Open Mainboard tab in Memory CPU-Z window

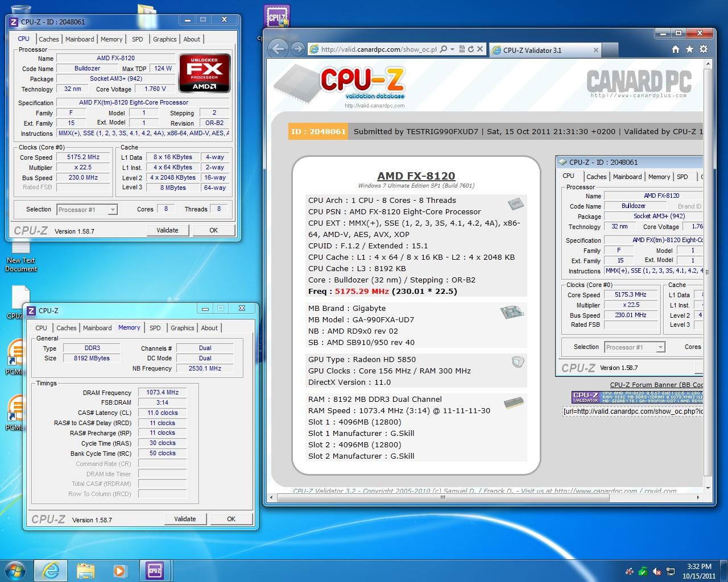(97, 328)
